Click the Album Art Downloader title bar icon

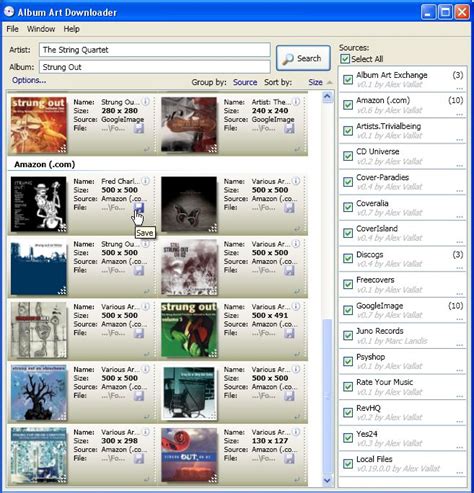[9, 12]
